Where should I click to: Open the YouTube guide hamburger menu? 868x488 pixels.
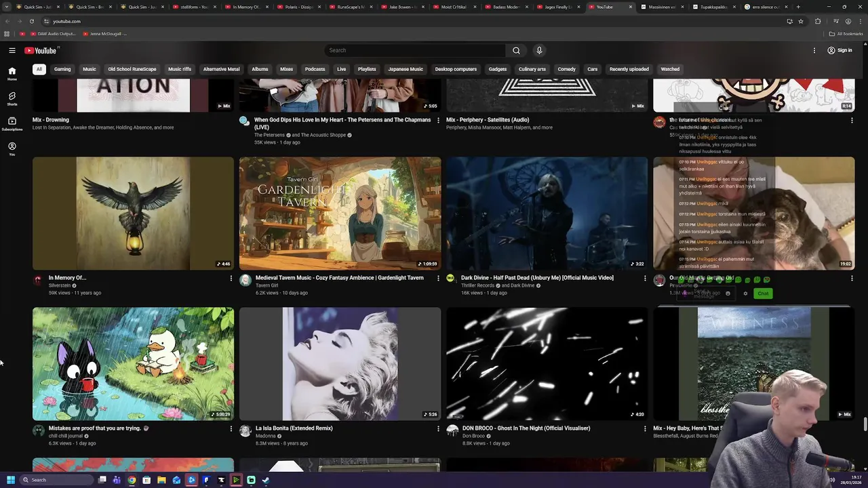pyautogui.click(x=12, y=50)
